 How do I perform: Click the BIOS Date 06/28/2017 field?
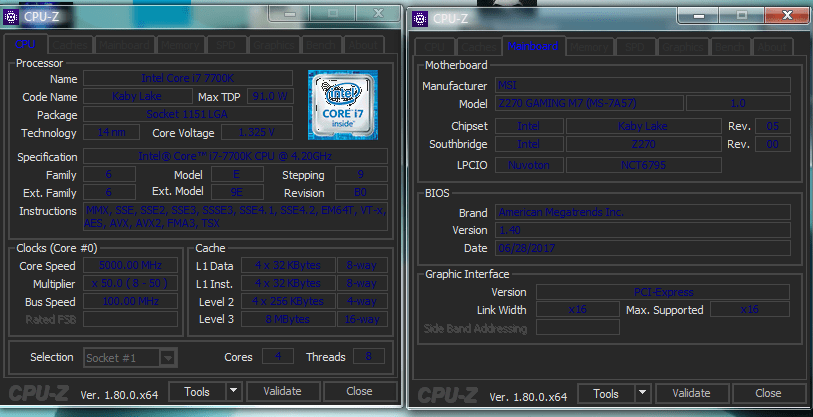tap(643, 248)
